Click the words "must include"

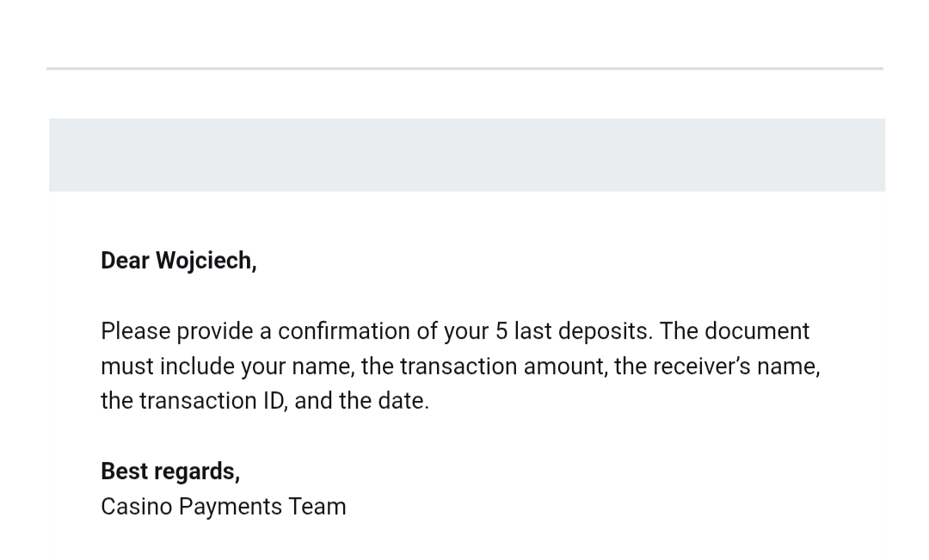[168, 366]
